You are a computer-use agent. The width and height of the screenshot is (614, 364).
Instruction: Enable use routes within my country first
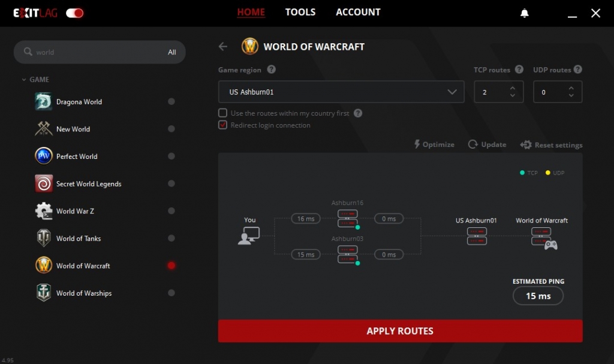(222, 113)
